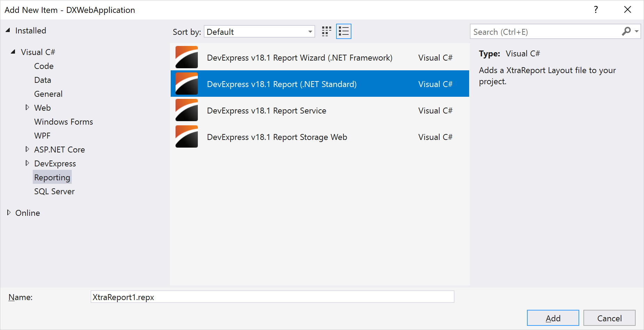Select the Data category
Viewport: 644px width, 330px height.
pyautogui.click(x=42, y=80)
